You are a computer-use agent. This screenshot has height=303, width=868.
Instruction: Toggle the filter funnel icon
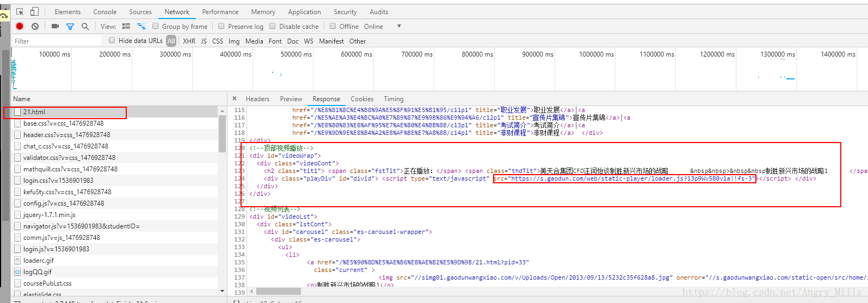(70, 26)
